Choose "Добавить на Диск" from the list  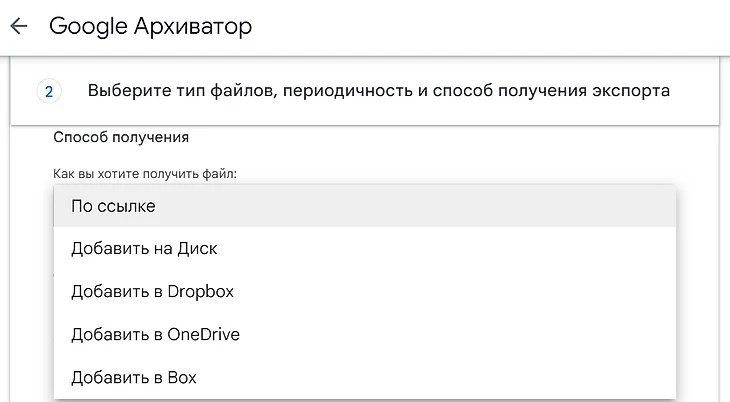click(144, 249)
